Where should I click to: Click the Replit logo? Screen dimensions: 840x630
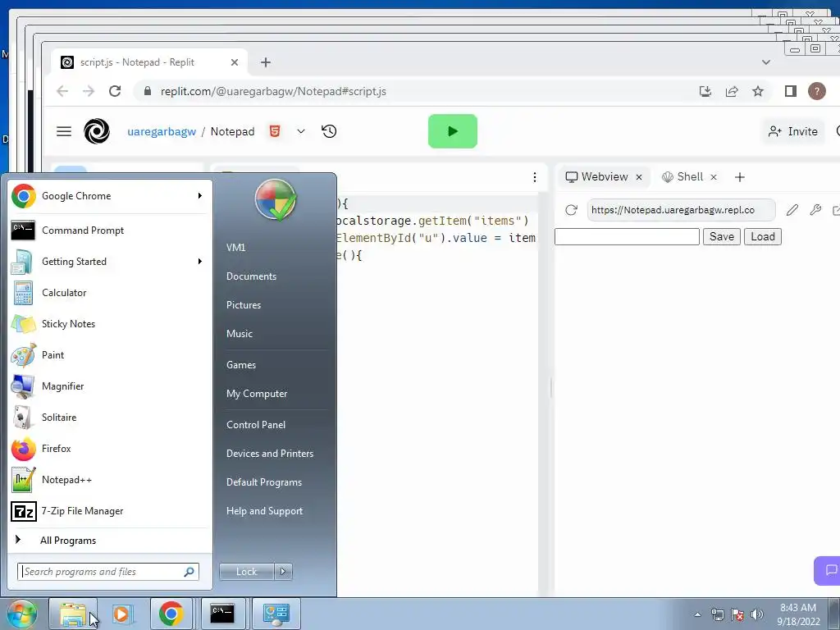[97, 131]
